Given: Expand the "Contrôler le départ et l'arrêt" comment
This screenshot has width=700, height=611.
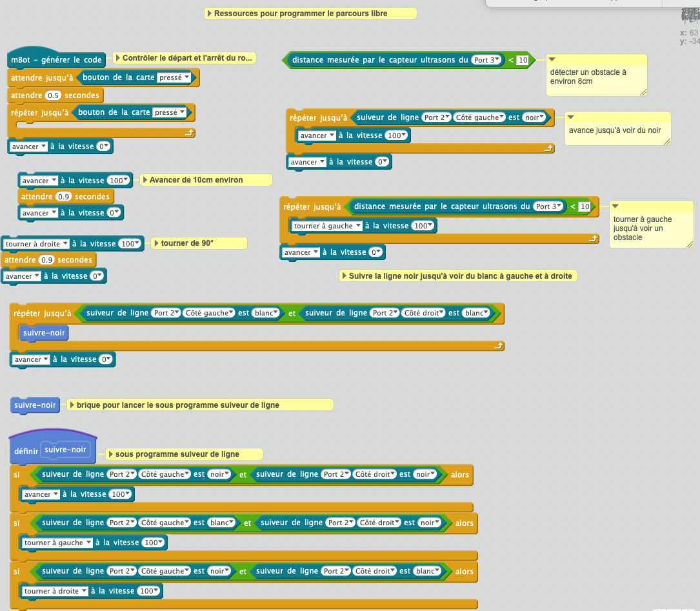Looking at the screenshot, I should tap(117, 58).
